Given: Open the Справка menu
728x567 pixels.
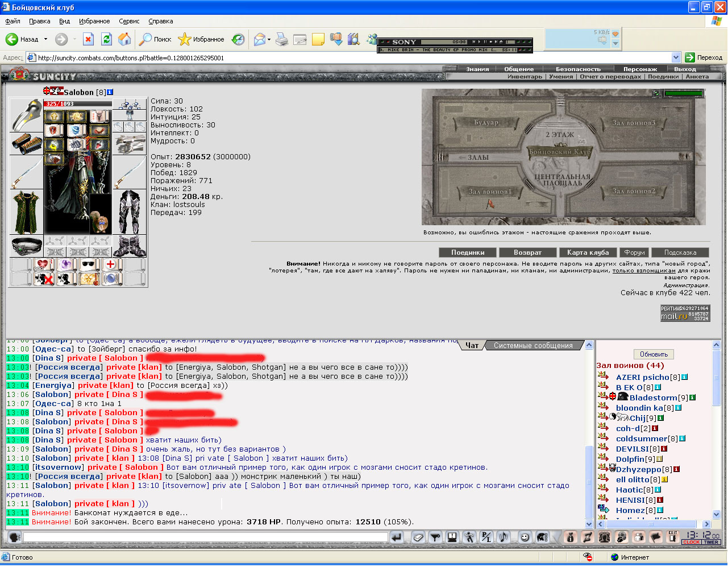Looking at the screenshot, I should [161, 21].
